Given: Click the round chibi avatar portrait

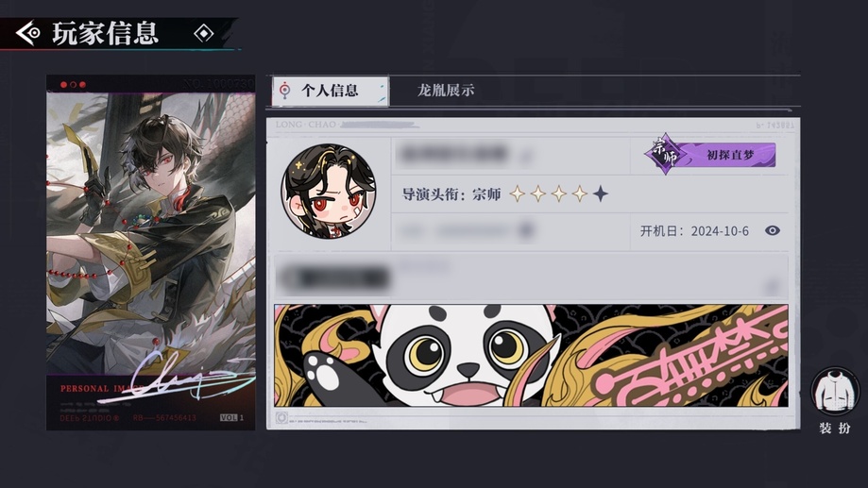Looking at the screenshot, I should pyautogui.click(x=329, y=192).
